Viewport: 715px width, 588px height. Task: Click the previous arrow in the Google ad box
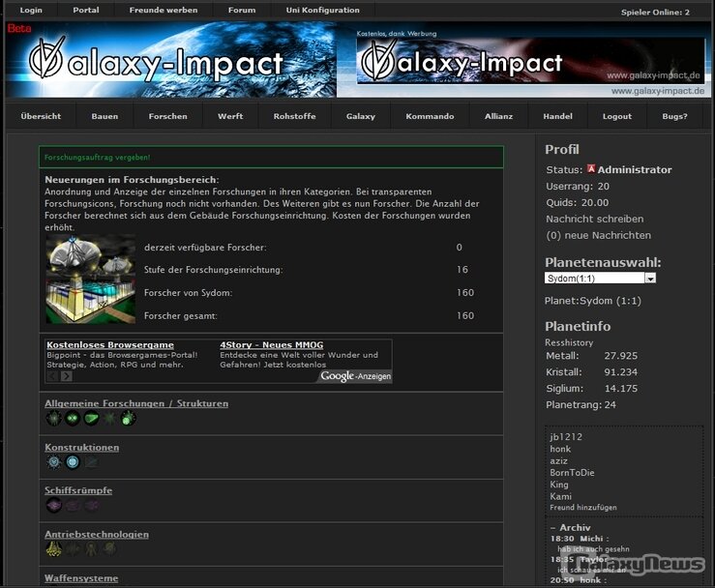point(52,376)
